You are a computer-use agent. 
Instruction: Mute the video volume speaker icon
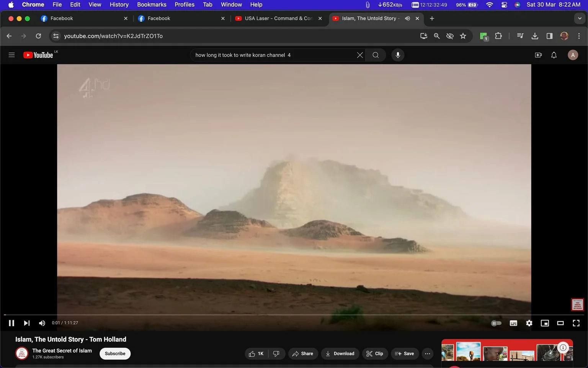coord(42,323)
